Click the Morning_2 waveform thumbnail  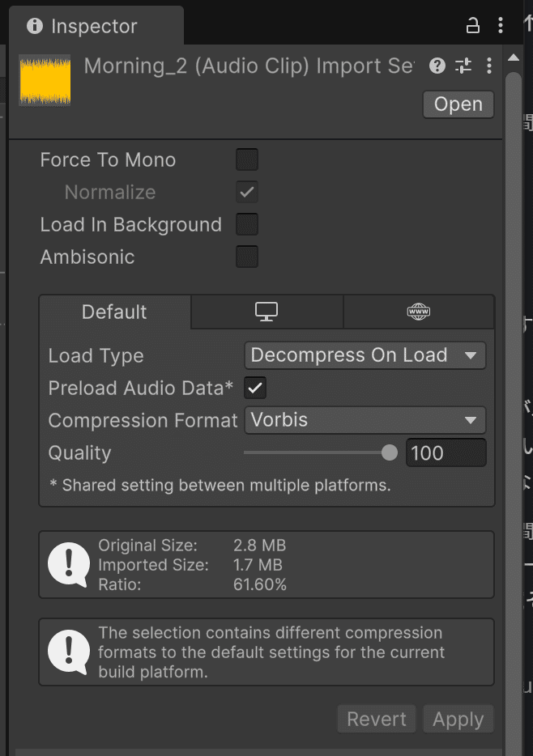pyautogui.click(x=45, y=80)
